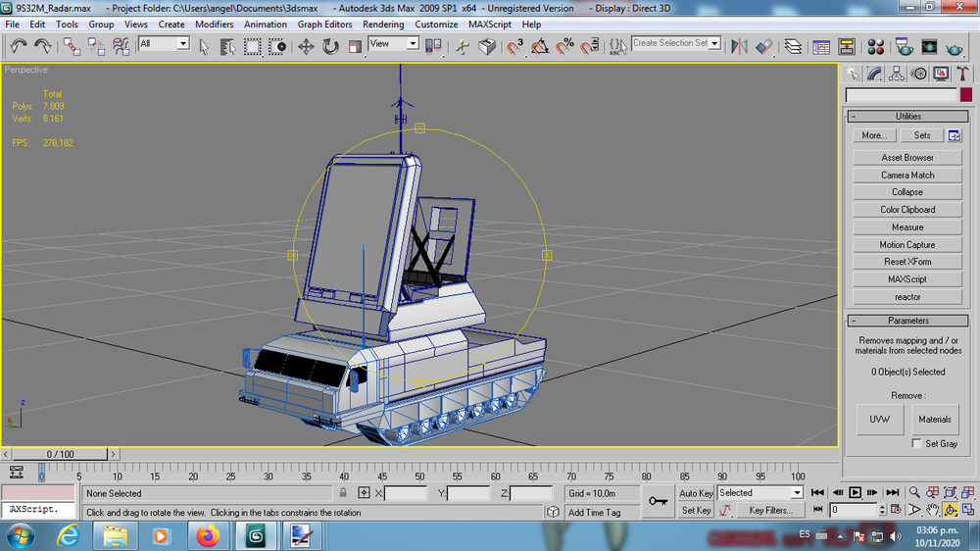Activate Select and Rotate tool
Viewport: 980px width, 551px height.
(330, 47)
